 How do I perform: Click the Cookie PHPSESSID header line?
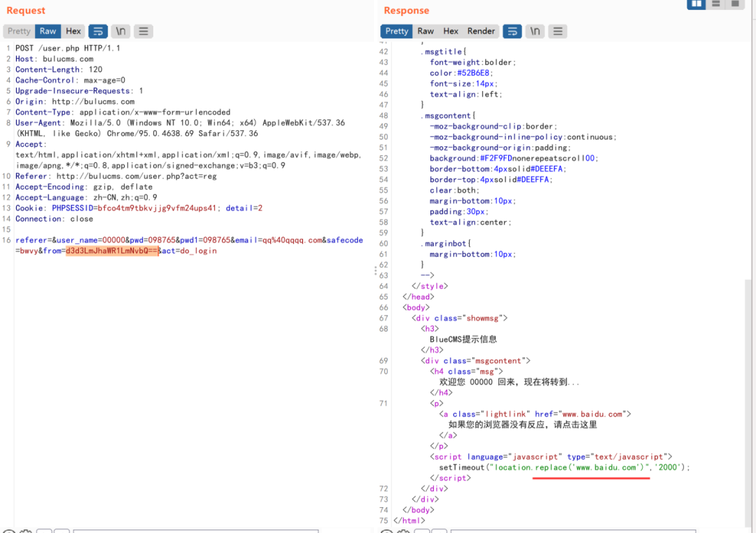click(139, 208)
